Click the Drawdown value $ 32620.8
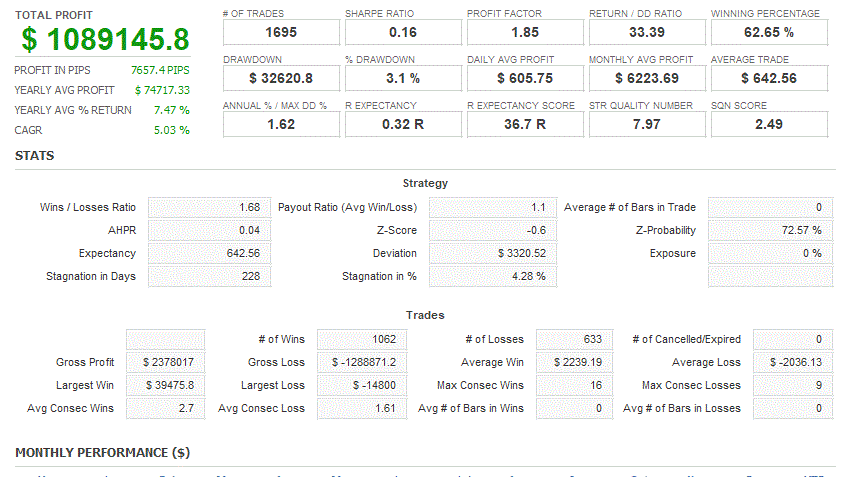 tap(281, 78)
